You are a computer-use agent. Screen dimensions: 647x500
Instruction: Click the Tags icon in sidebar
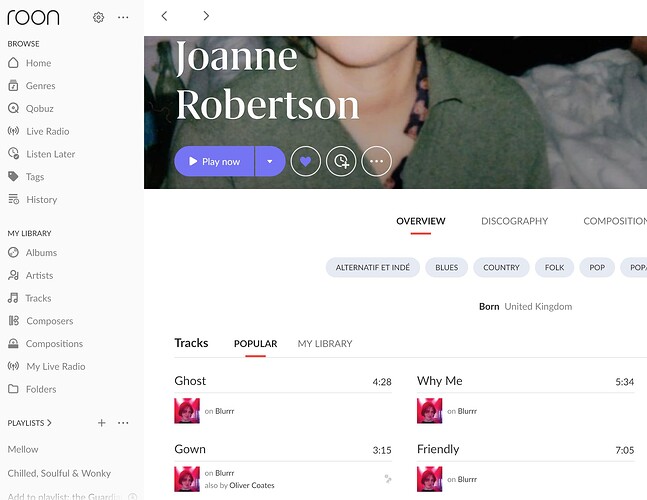point(13,177)
